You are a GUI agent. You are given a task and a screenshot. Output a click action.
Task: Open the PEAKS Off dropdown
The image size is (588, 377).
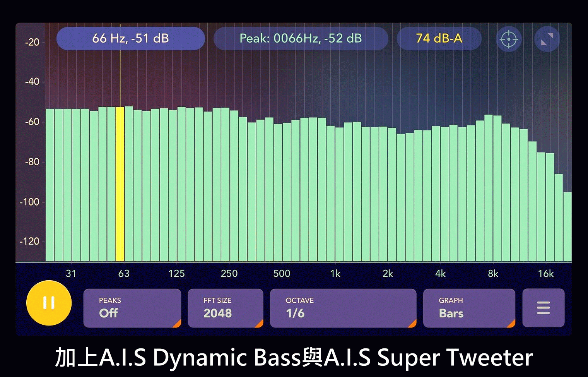point(132,308)
